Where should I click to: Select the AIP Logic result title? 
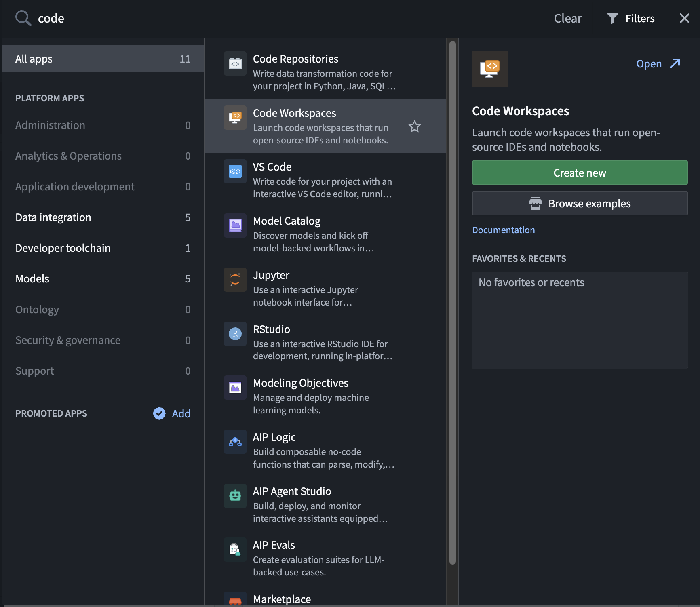click(274, 437)
